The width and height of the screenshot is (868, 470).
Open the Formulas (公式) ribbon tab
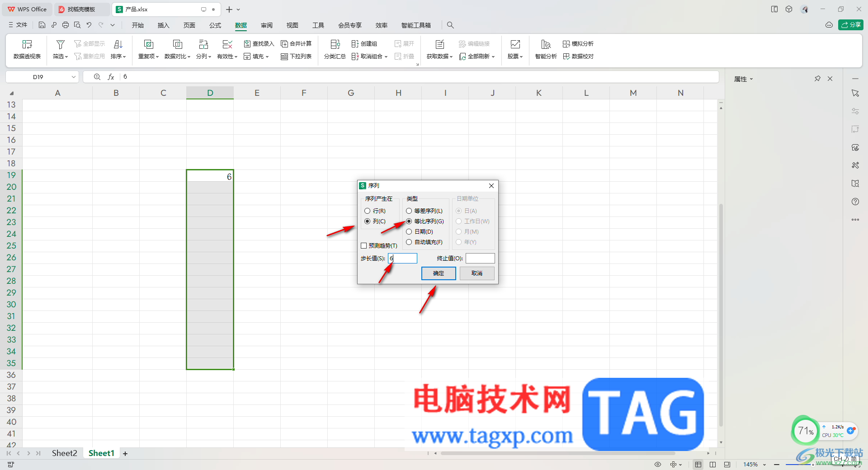[x=215, y=25]
